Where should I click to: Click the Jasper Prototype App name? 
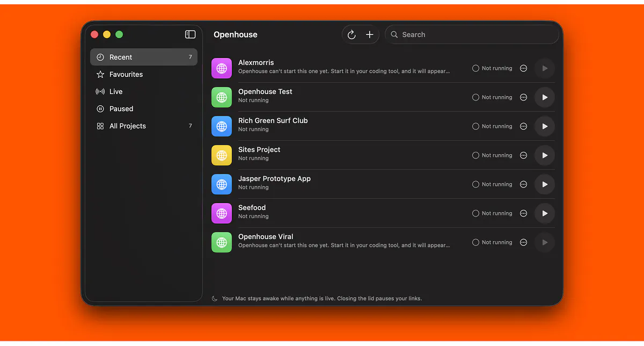[x=274, y=178]
